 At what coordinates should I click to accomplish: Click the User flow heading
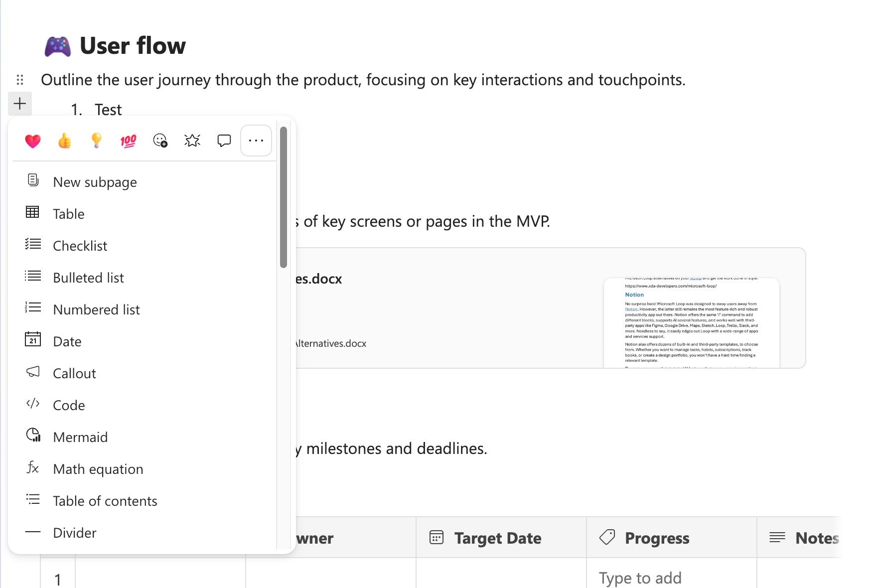tap(133, 45)
